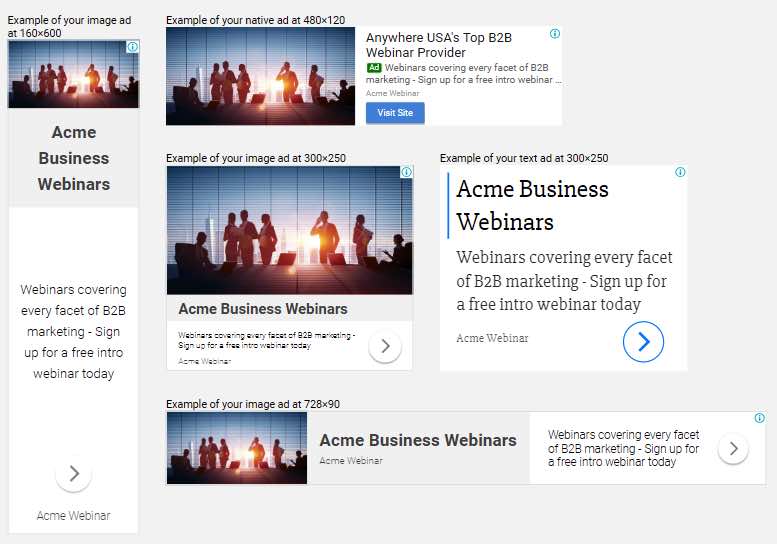Screen dimensions: 777x544
Task: Click the Acme Business Webinars title in the 160×600 ad
Action: pyautogui.click(x=74, y=158)
